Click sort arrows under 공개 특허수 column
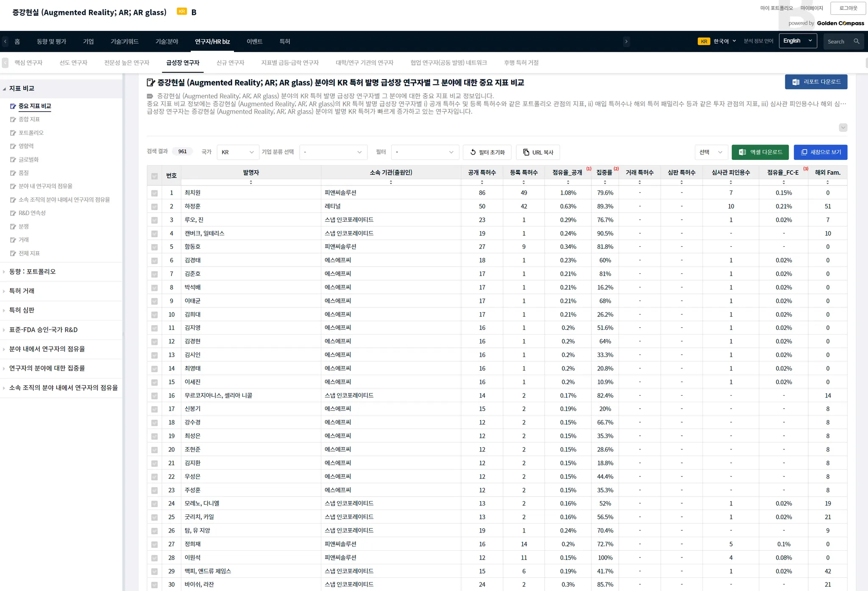Screen dimensions: 868x591 482,182
